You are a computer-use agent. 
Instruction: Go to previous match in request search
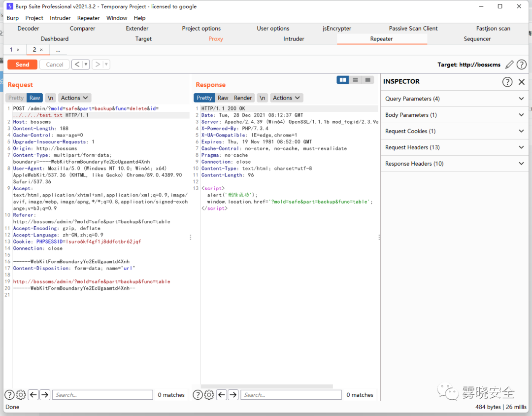pyautogui.click(x=33, y=395)
